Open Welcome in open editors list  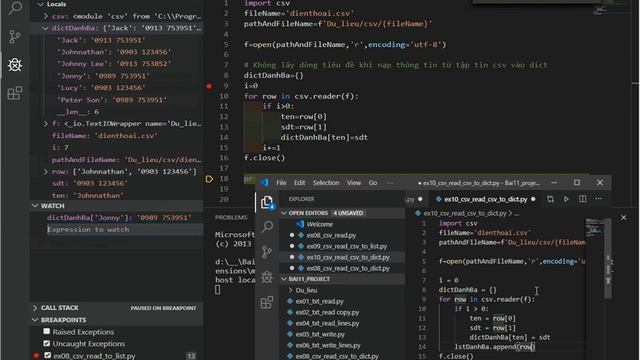coord(320,224)
